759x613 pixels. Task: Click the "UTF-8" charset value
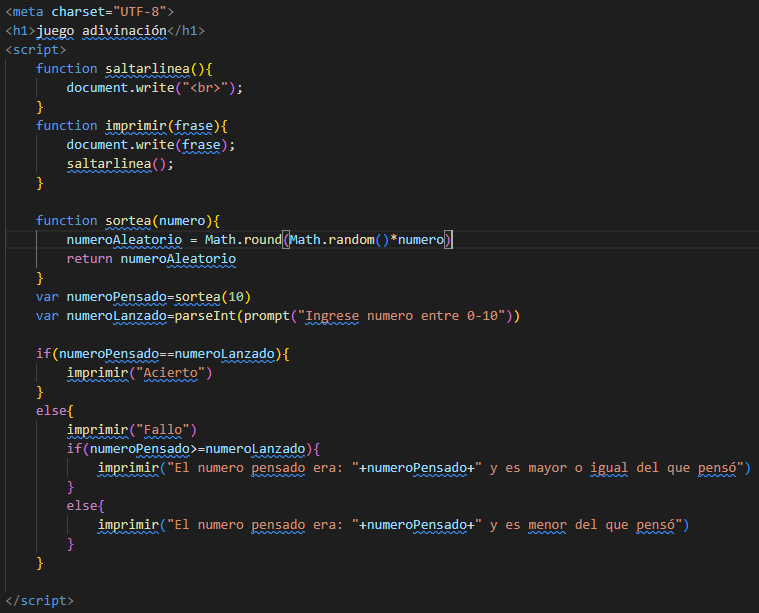click(x=140, y=12)
